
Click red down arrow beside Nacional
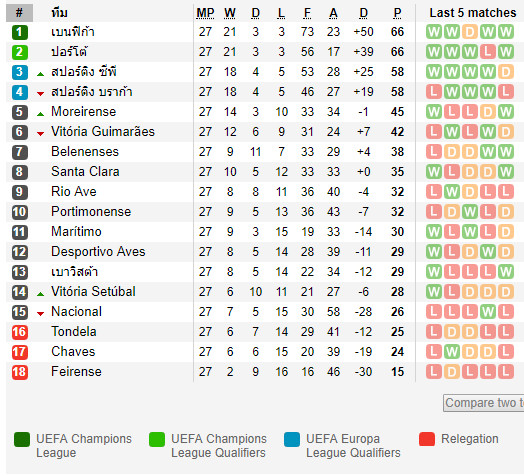(40, 314)
